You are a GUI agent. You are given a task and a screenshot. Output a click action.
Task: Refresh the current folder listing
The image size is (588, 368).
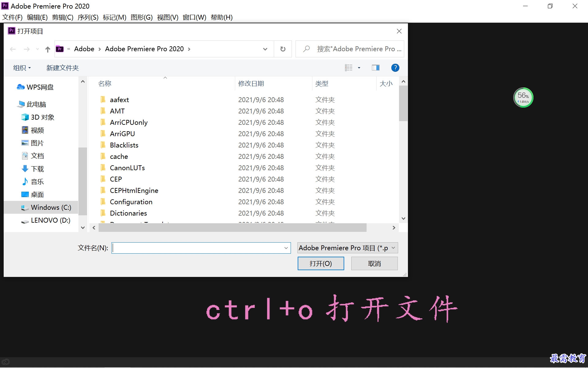tap(283, 49)
